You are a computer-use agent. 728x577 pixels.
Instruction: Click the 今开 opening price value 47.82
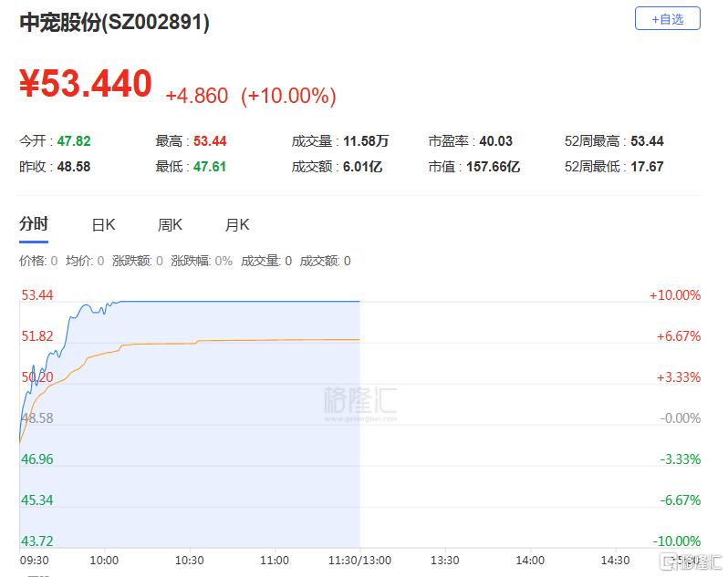(x=74, y=141)
